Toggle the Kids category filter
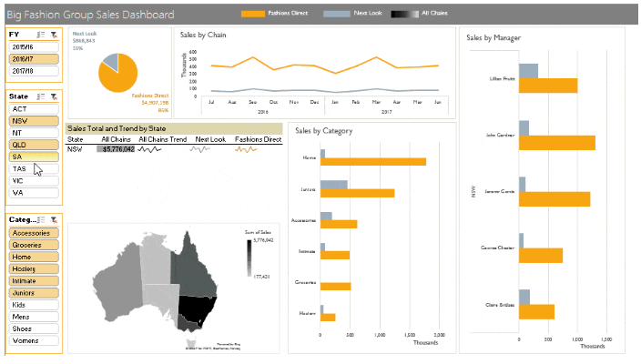 click(34, 305)
